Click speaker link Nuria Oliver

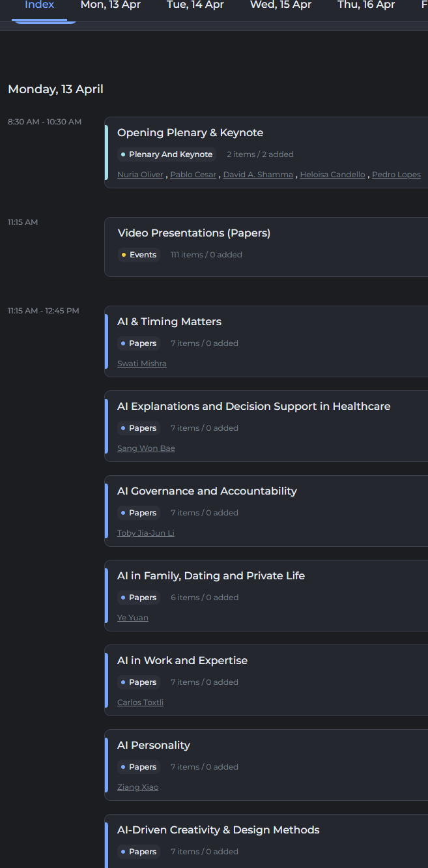[140, 175]
